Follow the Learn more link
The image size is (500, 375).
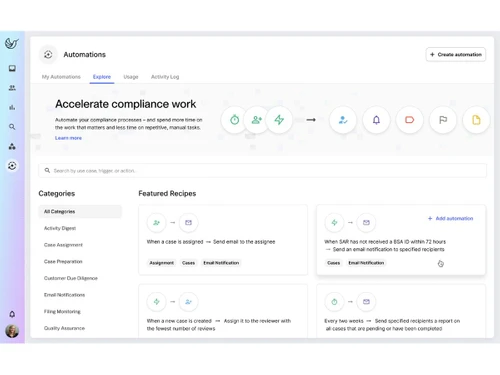(x=68, y=138)
